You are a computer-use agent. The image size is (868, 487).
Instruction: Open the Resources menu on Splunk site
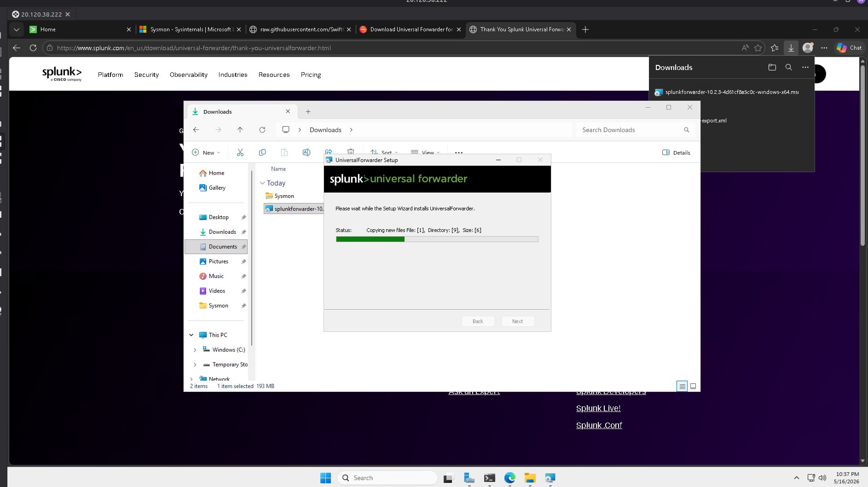tap(274, 75)
